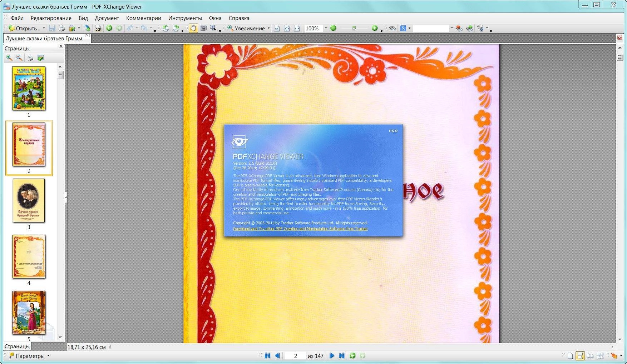Rotate page clockwise
Viewport: 627px width, 364px height.
coord(176,28)
